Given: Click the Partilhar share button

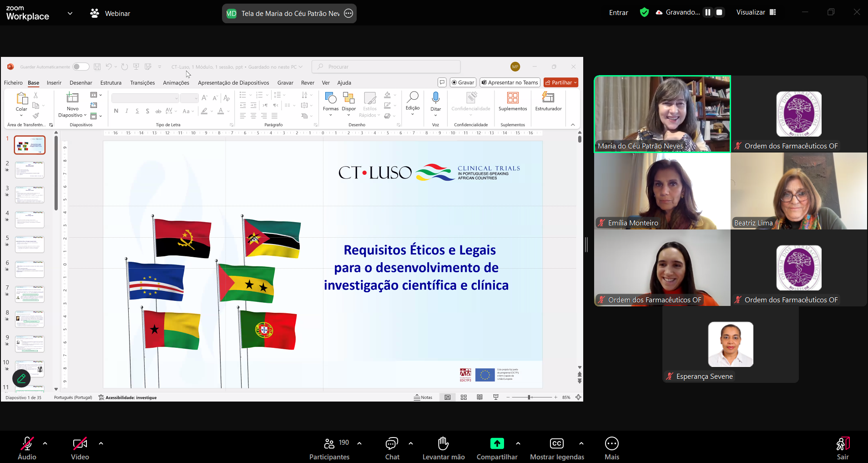Looking at the screenshot, I should click(x=561, y=82).
